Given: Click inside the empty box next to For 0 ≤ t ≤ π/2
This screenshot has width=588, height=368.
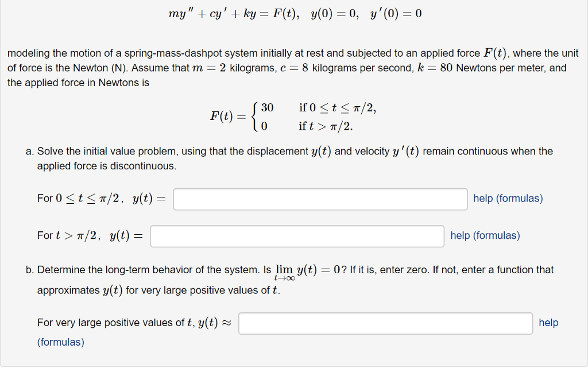Looking at the screenshot, I should 320,199.
